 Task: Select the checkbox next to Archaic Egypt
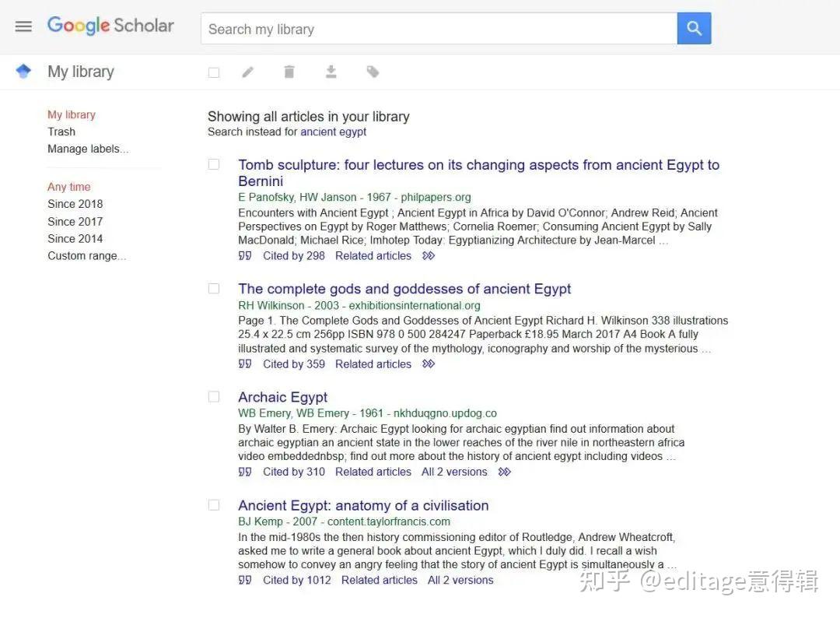[214, 397]
